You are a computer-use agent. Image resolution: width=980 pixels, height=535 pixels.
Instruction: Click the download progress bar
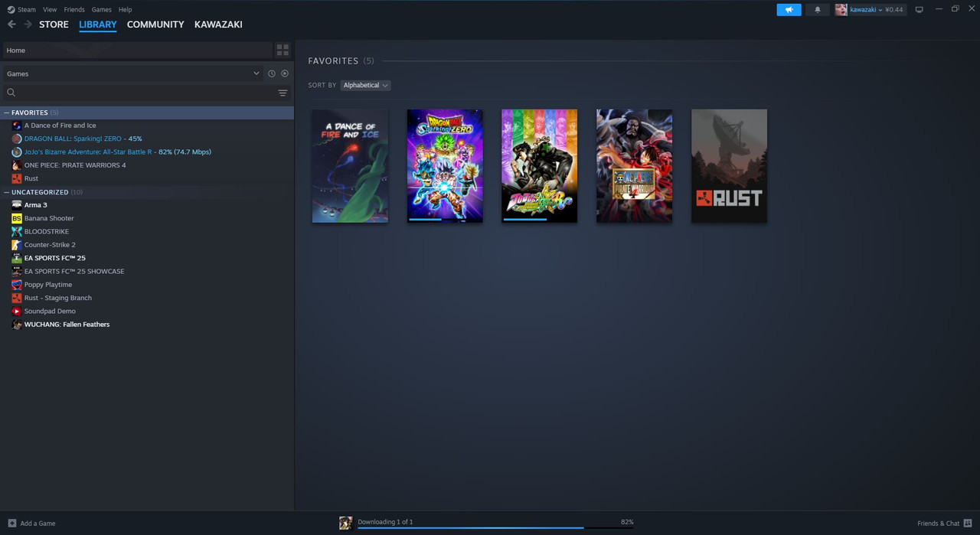pos(495,527)
